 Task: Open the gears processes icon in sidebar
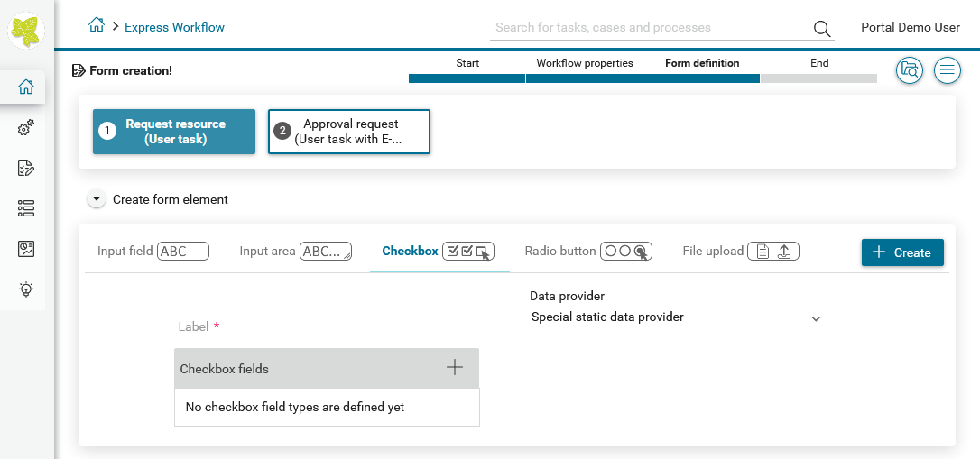[x=25, y=127]
